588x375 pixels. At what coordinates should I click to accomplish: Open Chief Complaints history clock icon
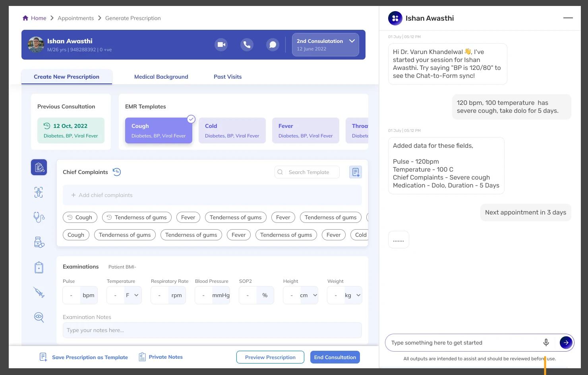[x=117, y=172]
